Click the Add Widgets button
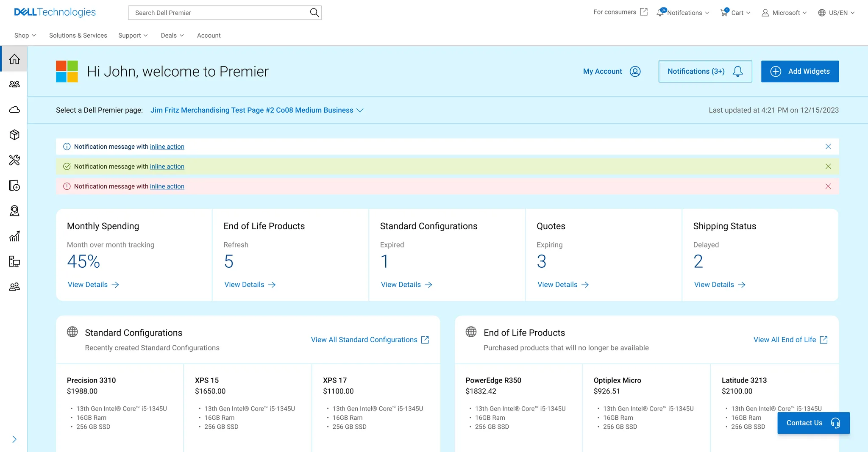 click(800, 72)
